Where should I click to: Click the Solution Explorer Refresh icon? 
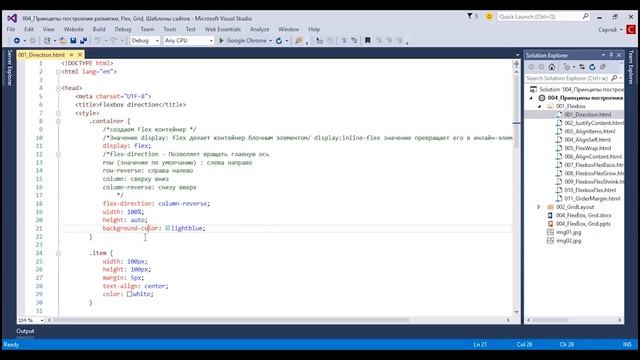(592, 67)
